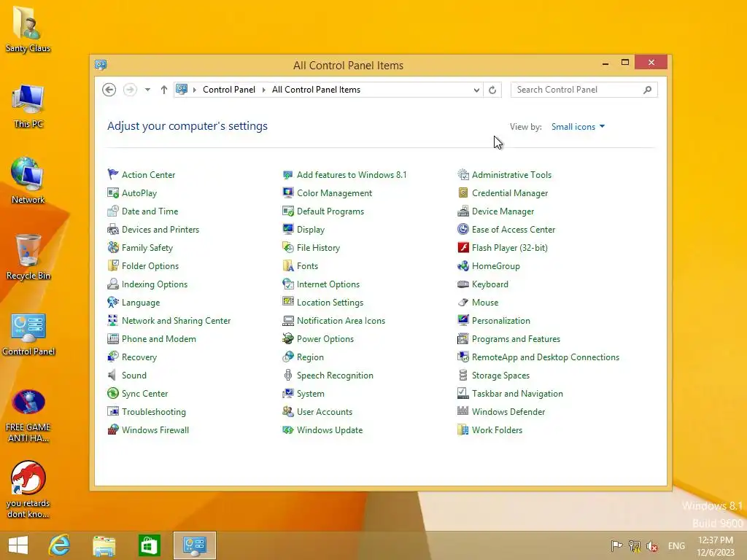Go back using the Back arrow

coord(109,90)
